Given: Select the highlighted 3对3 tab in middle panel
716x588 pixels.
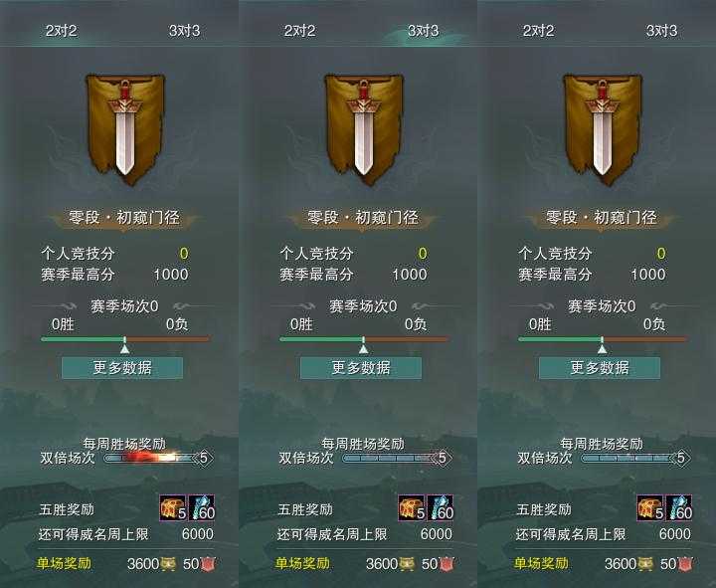Looking at the screenshot, I should pos(424,31).
